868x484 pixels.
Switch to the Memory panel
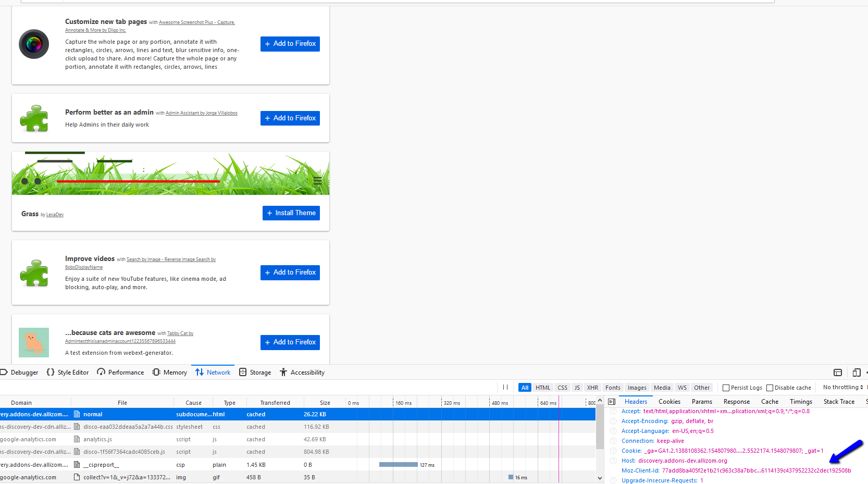tap(169, 373)
